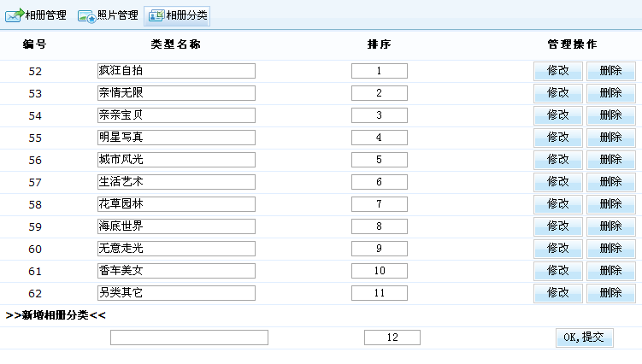Focus the 花草园林 name field

176,204
